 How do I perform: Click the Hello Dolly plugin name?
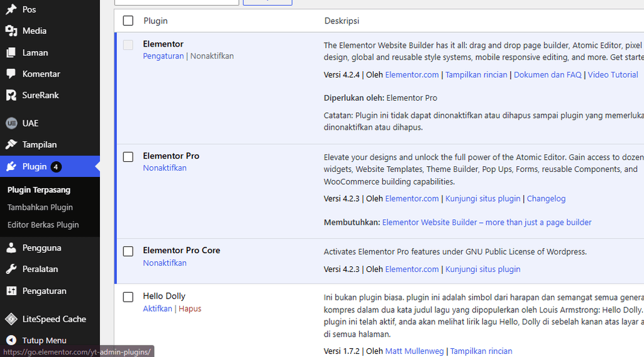click(164, 296)
